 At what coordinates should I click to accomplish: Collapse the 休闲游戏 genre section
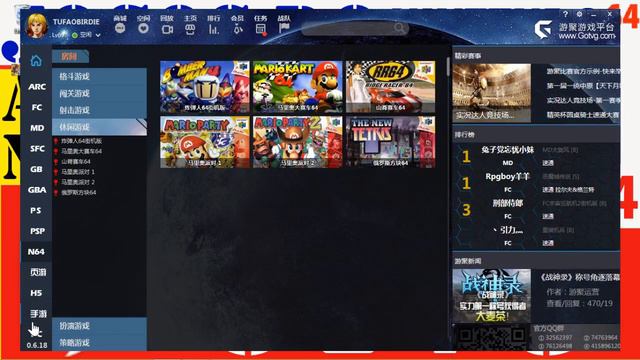click(x=99, y=127)
